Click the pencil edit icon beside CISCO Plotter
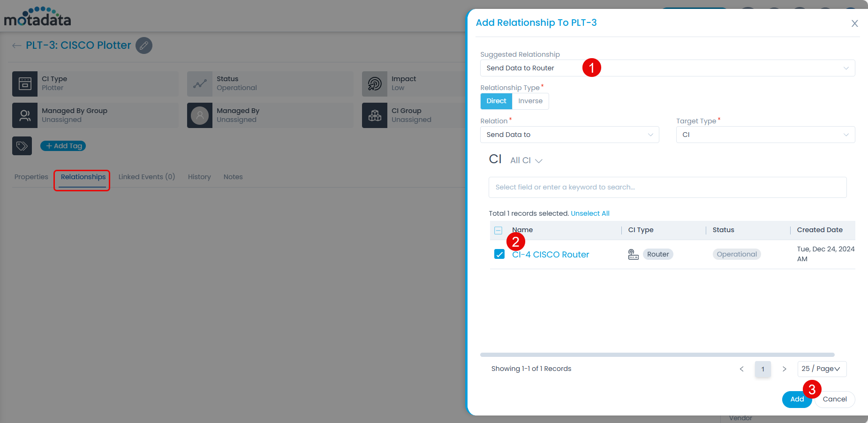This screenshot has width=868, height=423. pyautogui.click(x=144, y=45)
